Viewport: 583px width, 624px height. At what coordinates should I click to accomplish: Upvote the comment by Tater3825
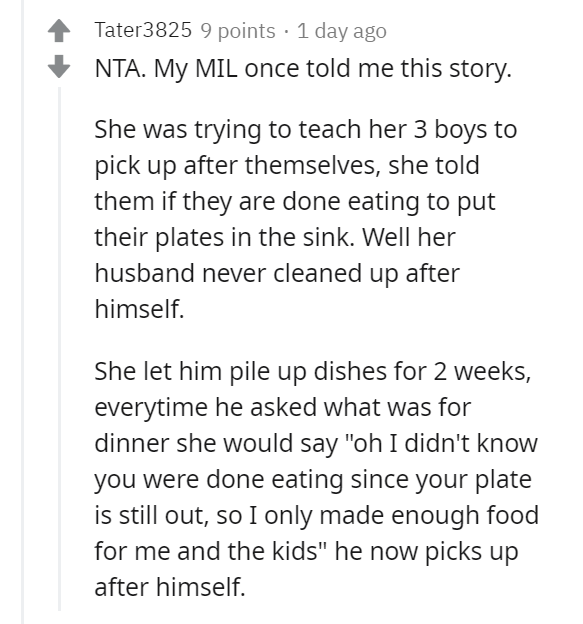[x=59, y=30]
